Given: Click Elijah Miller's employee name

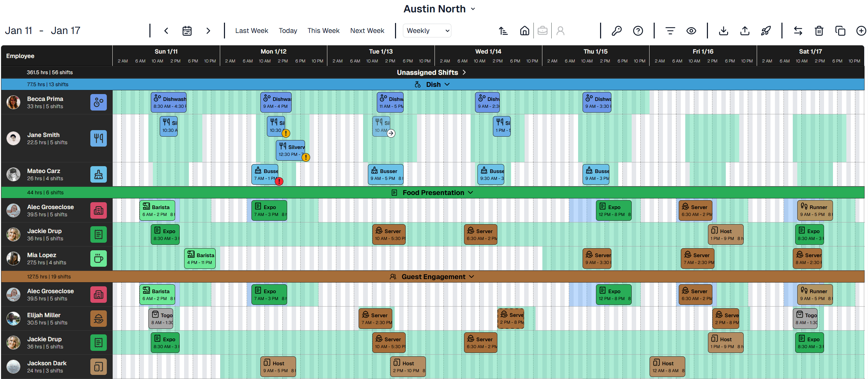Looking at the screenshot, I should click(44, 315).
